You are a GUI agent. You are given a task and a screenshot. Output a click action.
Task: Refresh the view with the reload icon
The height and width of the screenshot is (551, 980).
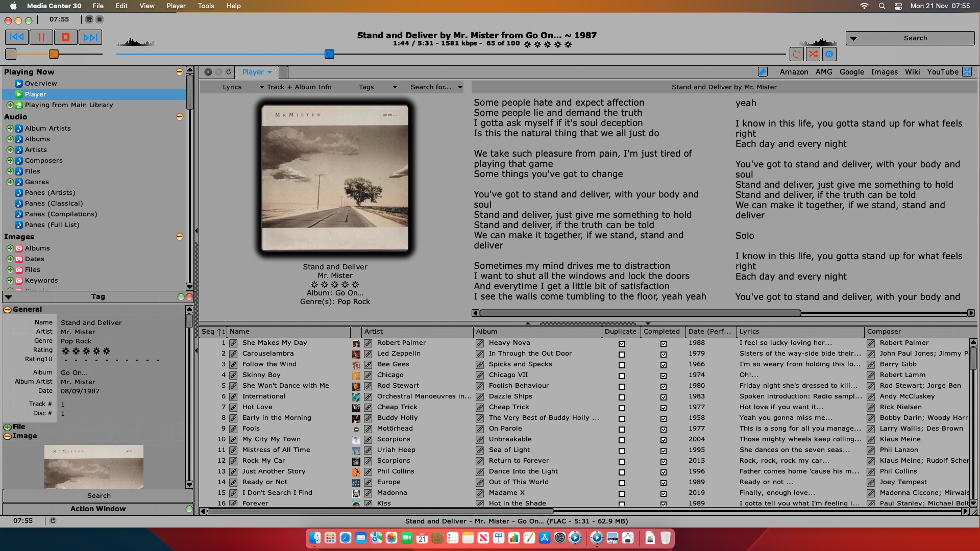point(229,72)
